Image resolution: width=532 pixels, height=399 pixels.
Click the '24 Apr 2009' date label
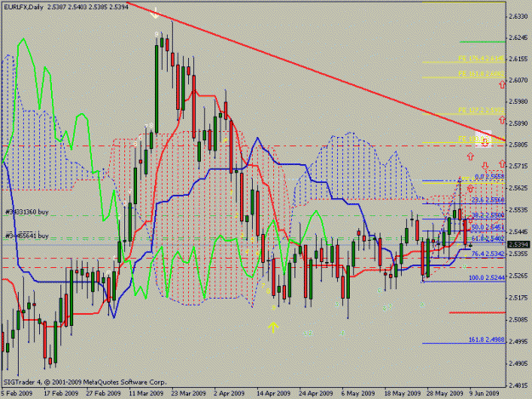point(316,393)
